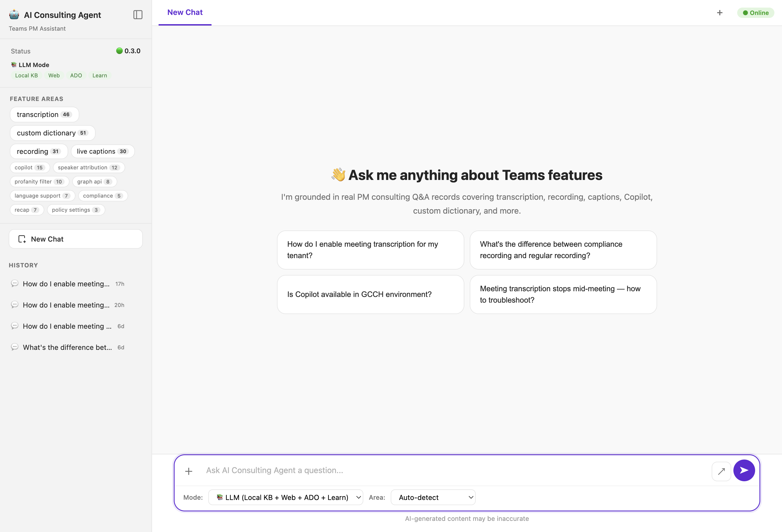Click the ADO source tag
The height and width of the screenshot is (532, 782).
coord(76,75)
